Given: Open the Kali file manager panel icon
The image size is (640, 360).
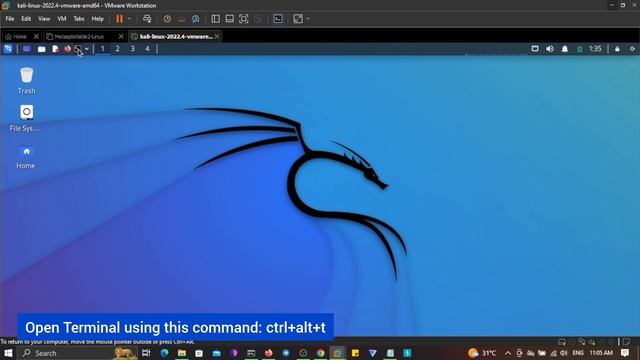Looking at the screenshot, I should tap(42, 49).
